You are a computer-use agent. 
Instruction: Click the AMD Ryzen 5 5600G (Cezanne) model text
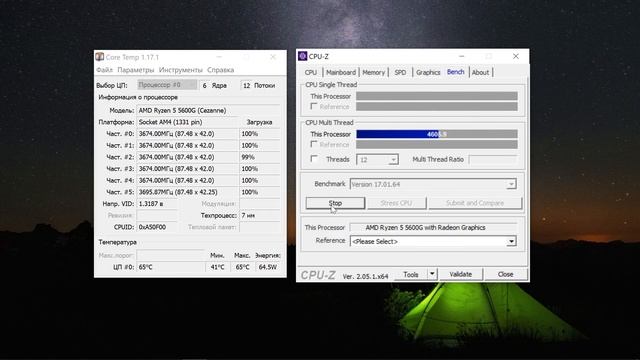coord(182,111)
